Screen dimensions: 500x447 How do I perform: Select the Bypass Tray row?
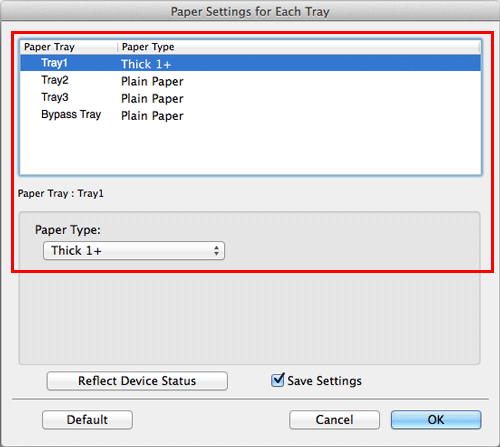point(250,115)
